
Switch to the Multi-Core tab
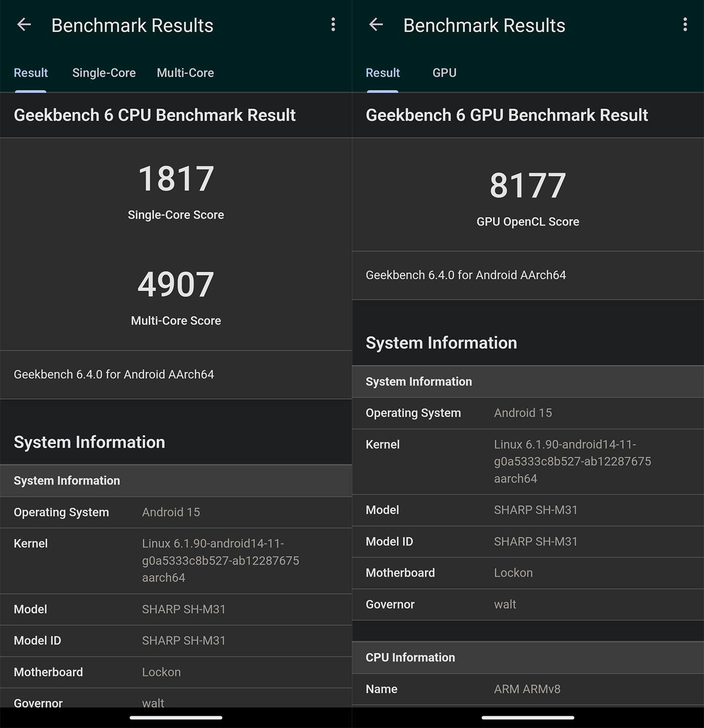point(185,73)
